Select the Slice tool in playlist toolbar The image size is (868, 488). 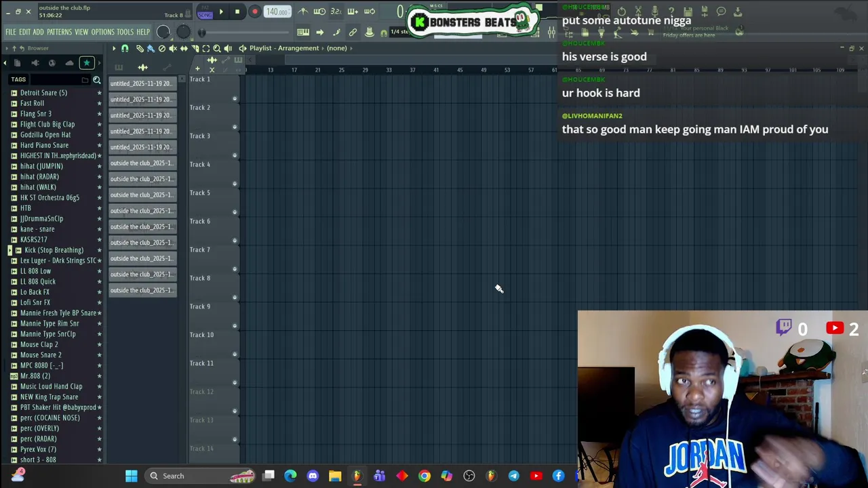(x=195, y=48)
